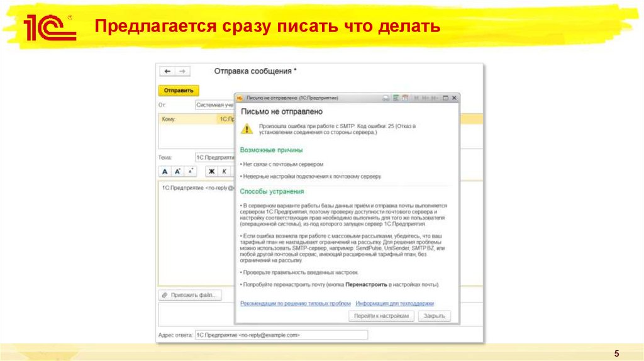
Task: Maximize the Письмо не отправлено dialog
Action: [445, 98]
